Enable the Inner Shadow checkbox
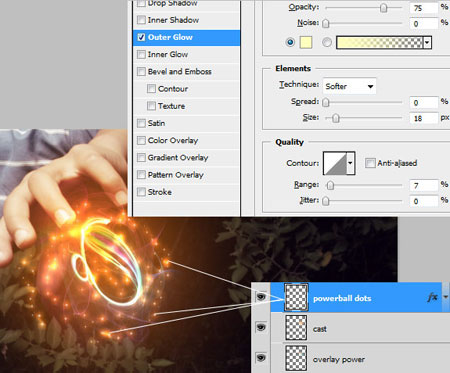Image resolution: width=450 pixels, height=373 pixels. click(141, 20)
